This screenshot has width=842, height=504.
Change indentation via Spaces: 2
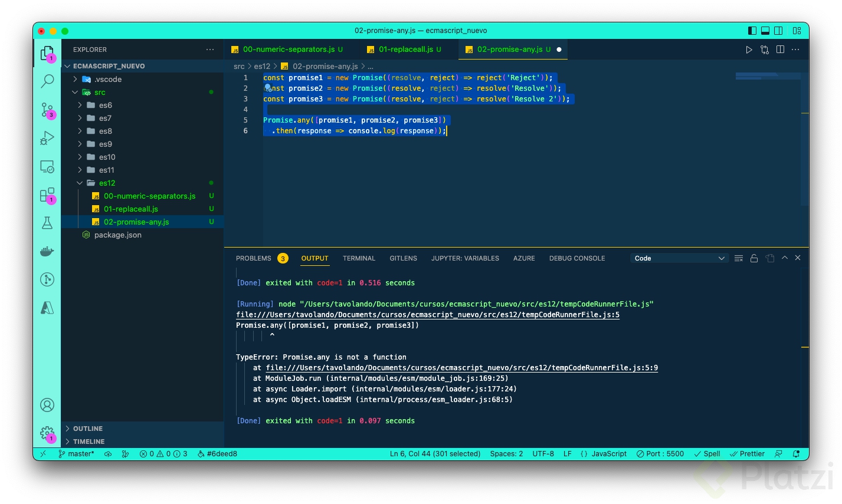point(506,454)
